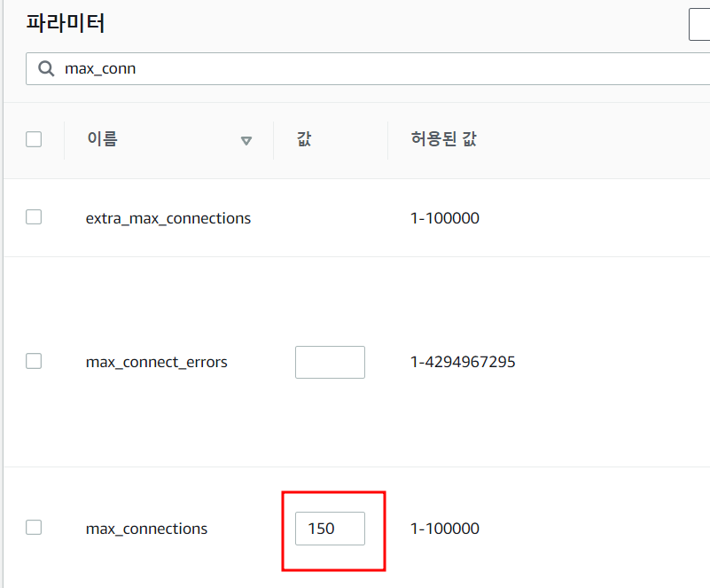This screenshot has width=710, height=588.
Task: Click the 값 column header
Action: [x=304, y=139]
